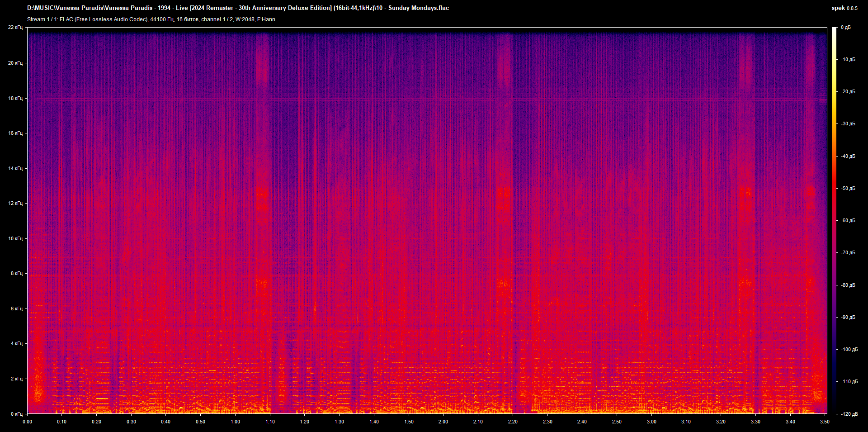Image resolution: width=868 pixels, height=432 pixels.
Task: Click the Sunday Mondays.flac file path title
Action: 237,8
